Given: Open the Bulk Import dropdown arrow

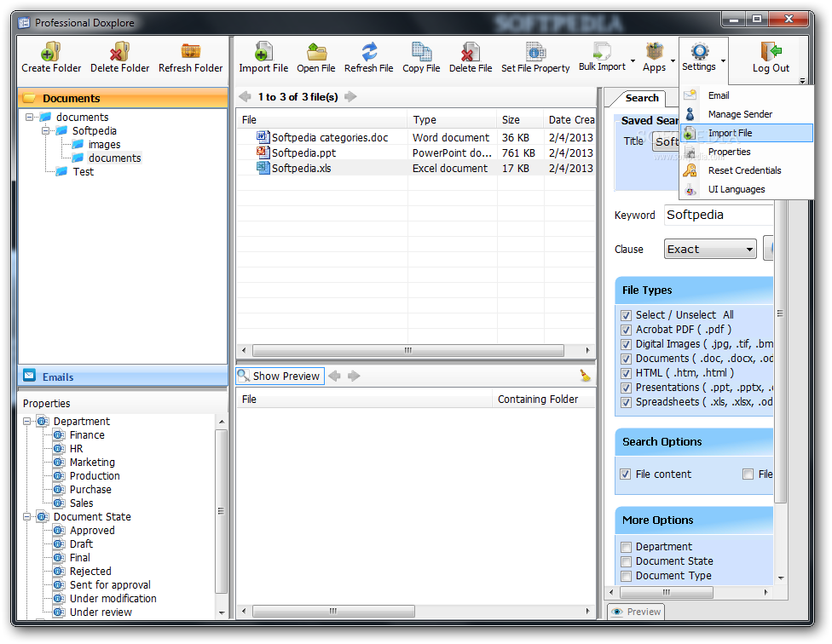Looking at the screenshot, I should (x=633, y=60).
